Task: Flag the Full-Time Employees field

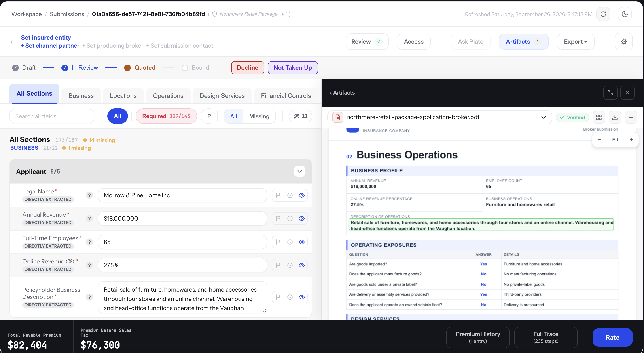Action: pyautogui.click(x=278, y=242)
